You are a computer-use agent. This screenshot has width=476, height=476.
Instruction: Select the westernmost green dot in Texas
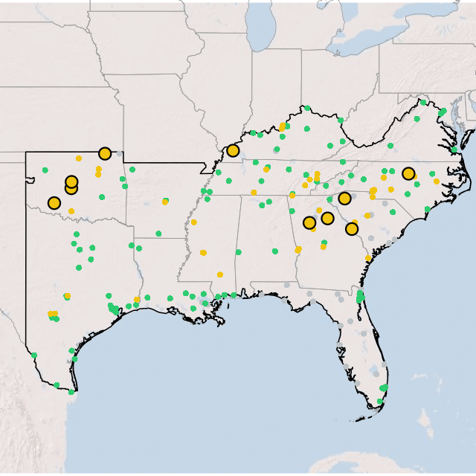click(34, 356)
